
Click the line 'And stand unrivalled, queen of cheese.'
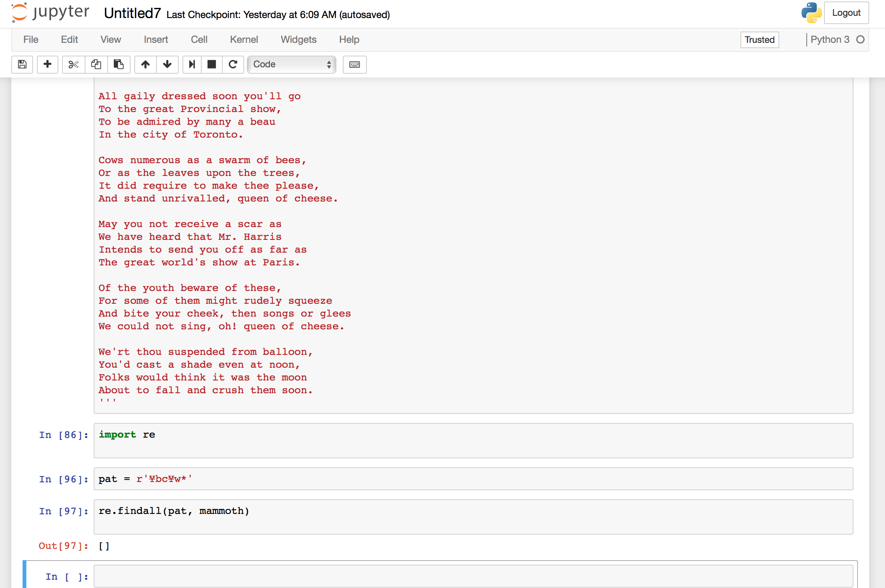click(218, 199)
